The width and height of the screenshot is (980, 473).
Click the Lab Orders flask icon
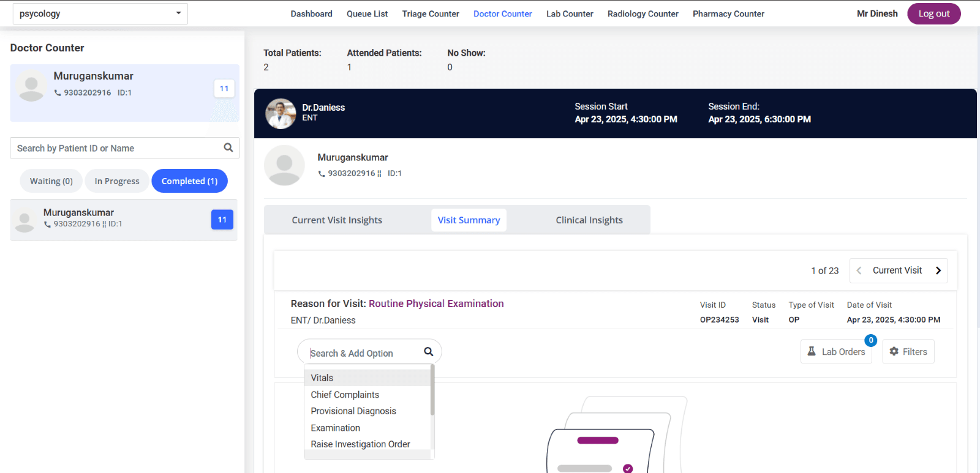click(x=812, y=351)
